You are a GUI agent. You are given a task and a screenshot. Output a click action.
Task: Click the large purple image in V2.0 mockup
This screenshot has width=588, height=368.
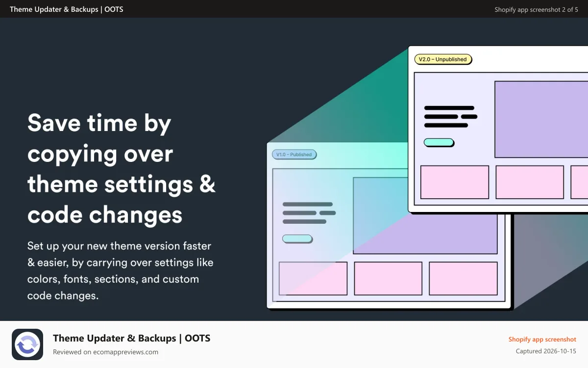coord(541,119)
